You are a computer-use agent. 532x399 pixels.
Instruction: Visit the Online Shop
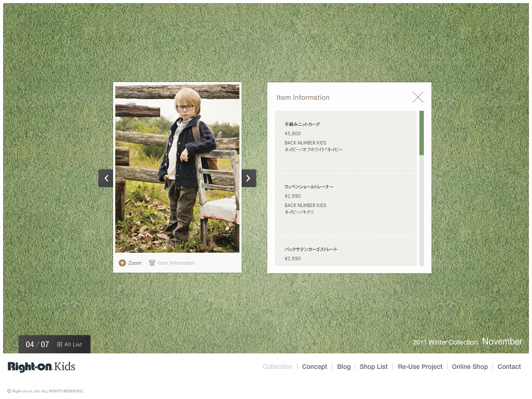pos(469,367)
